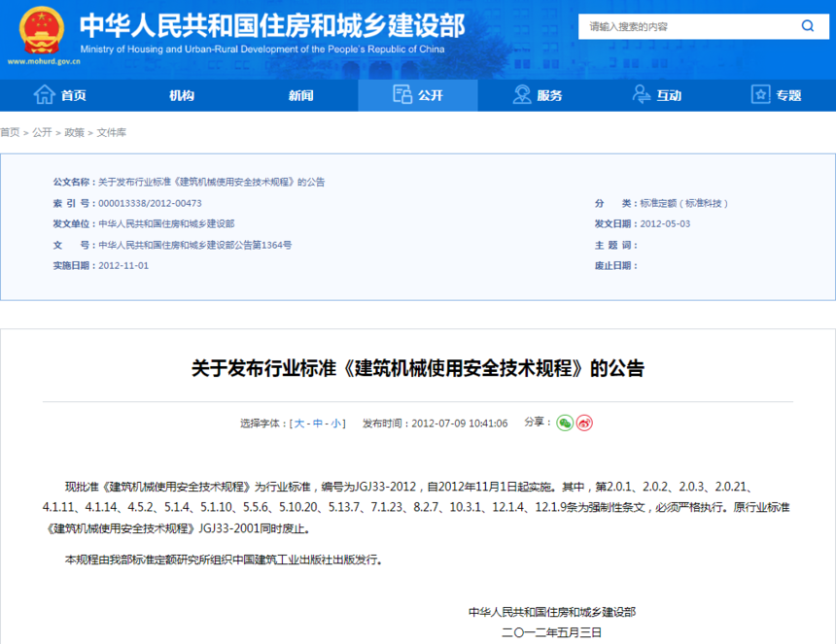The height and width of the screenshot is (644, 836).
Task: Select the 公开 navigation label
Action: point(431,95)
